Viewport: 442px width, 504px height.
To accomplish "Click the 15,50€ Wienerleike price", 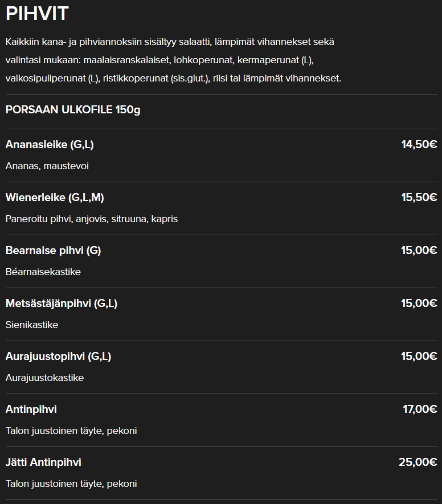I will [419, 197].
